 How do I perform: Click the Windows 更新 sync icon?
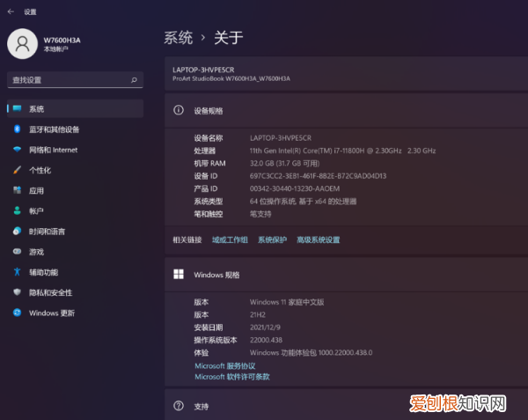pyautogui.click(x=18, y=313)
